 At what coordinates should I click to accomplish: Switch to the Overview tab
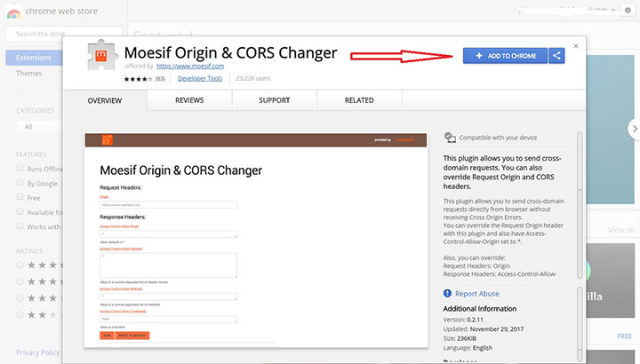[x=105, y=100]
